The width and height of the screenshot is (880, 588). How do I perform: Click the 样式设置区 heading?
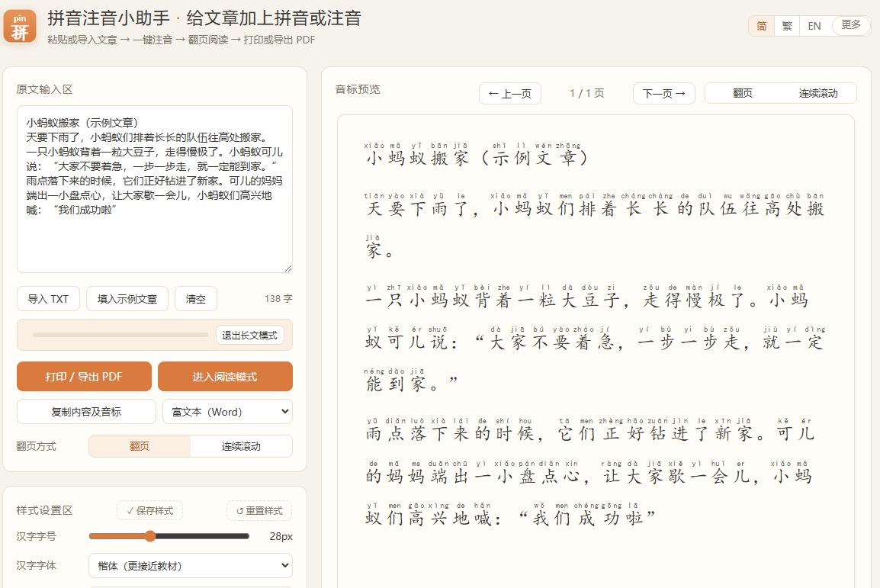click(x=44, y=510)
